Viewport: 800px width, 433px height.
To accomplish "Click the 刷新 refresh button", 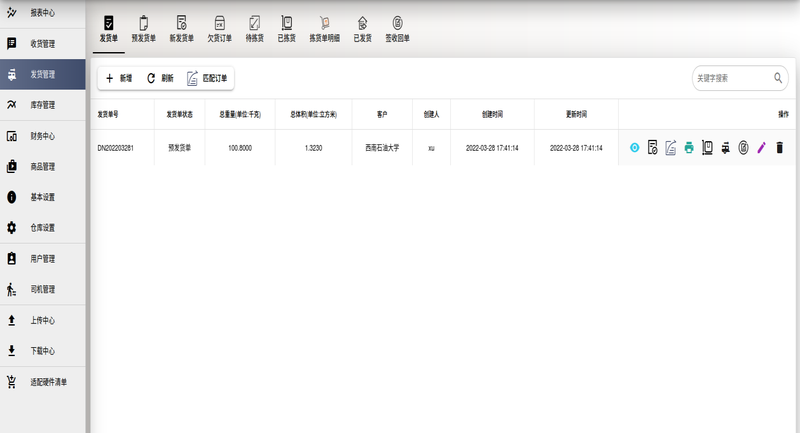I will coord(160,78).
